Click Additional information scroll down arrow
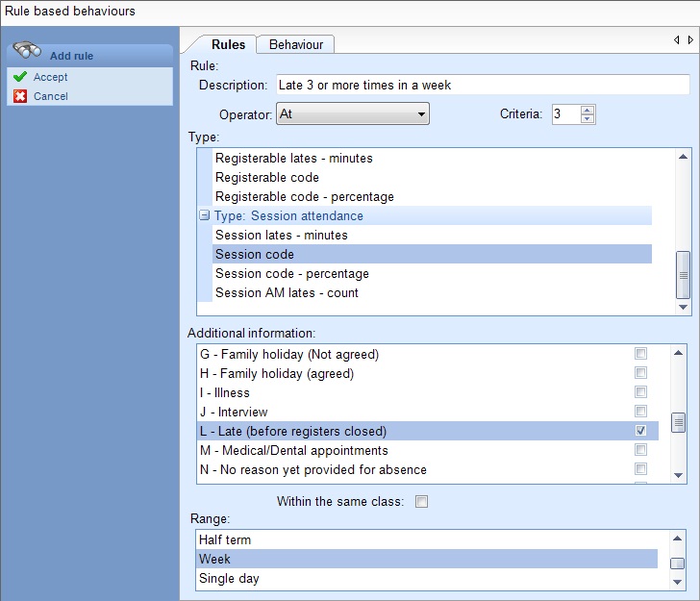Viewport: 700px width, 601px height. click(x=679, y=476)
